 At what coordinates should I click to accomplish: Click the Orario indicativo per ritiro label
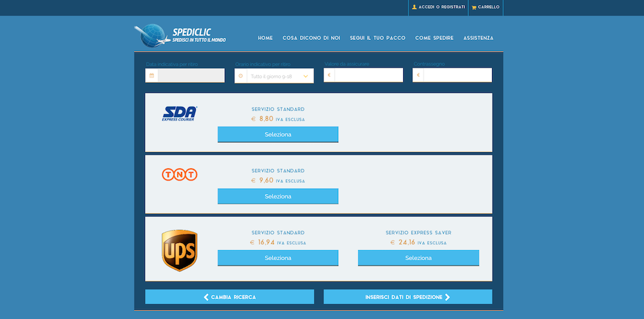coord(263,64)
